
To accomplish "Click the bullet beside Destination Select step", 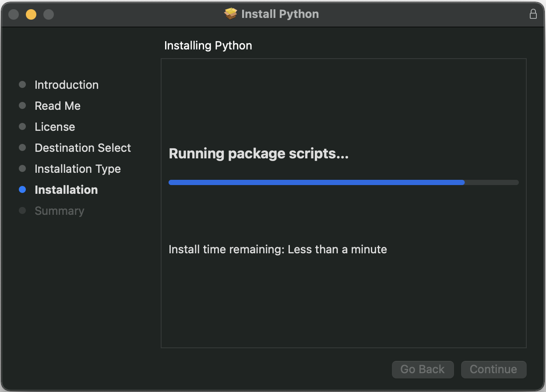I will tap(22, 148).
